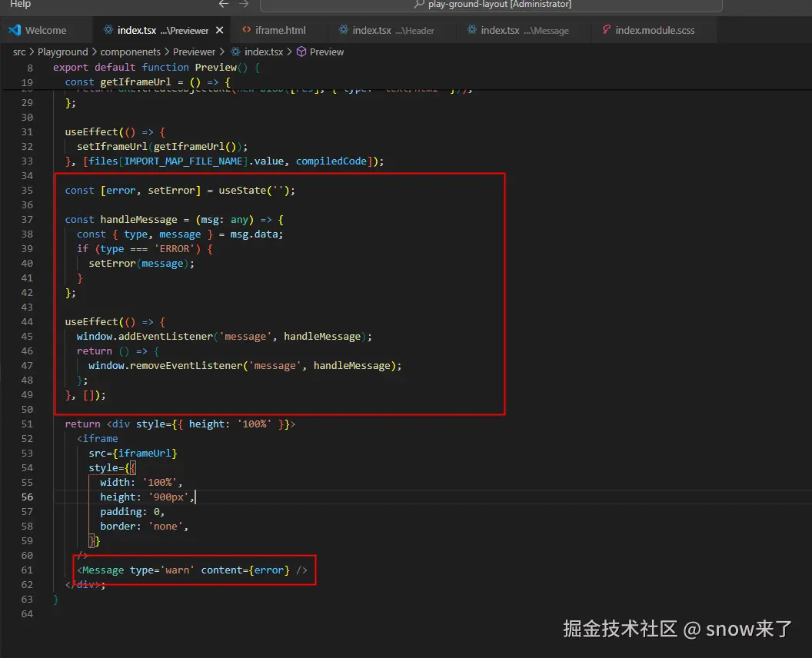Click 'useState' on line 35
Image resolution: width=812 pixels, height=658 pixels.
242,191
